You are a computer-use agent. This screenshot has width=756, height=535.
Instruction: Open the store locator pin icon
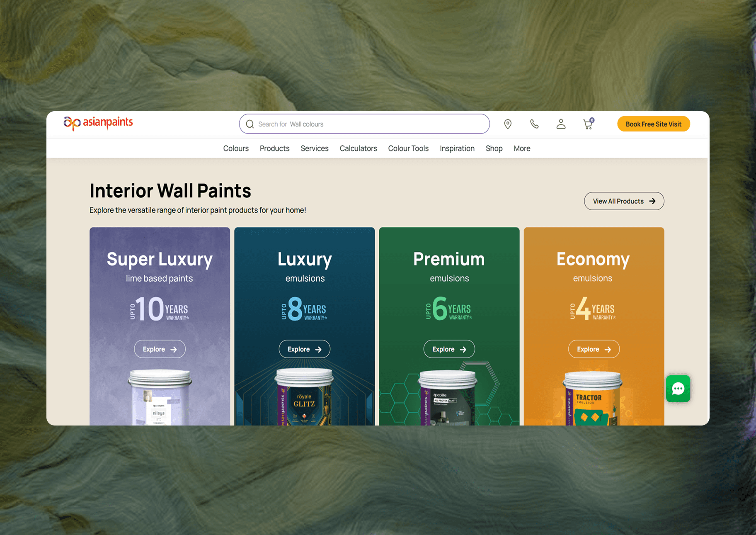pyautogui.click(x=508, y=124)
